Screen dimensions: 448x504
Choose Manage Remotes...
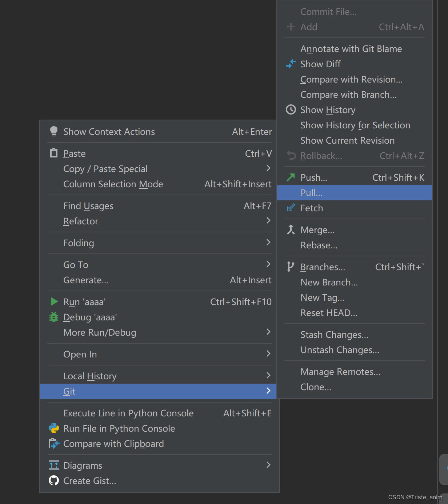(355, 372)
